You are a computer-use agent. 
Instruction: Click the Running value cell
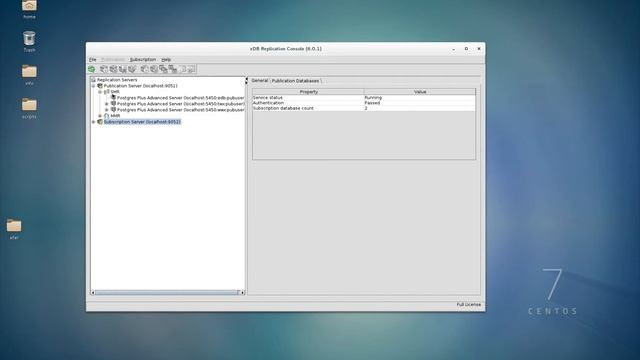pyautogui.click(x=420, y=98)
